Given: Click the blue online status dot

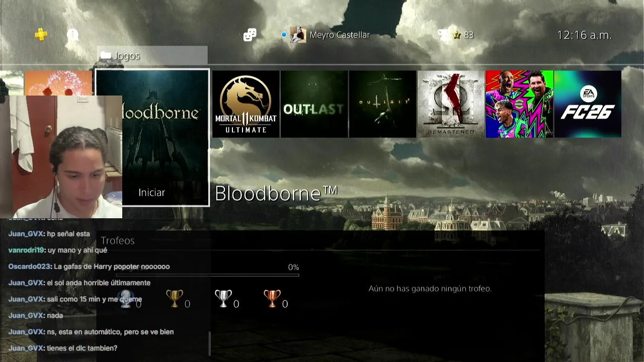Looking at the screenshot, I should 284,35.
